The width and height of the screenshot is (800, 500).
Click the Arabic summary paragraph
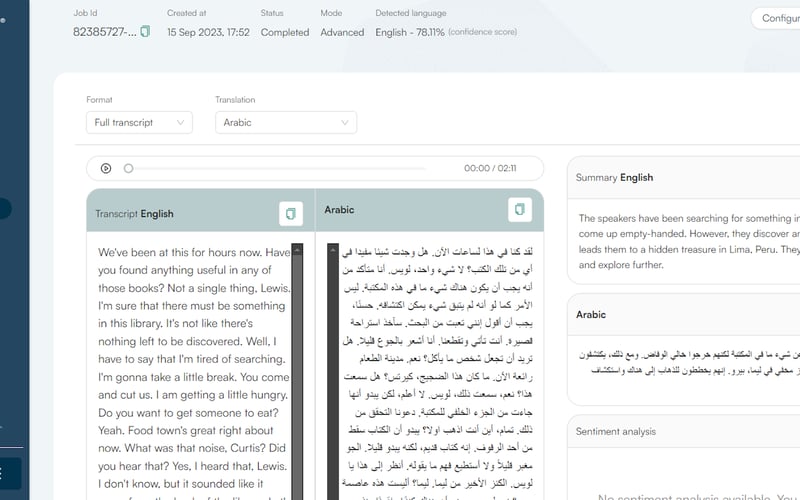(x=689, y=362)
